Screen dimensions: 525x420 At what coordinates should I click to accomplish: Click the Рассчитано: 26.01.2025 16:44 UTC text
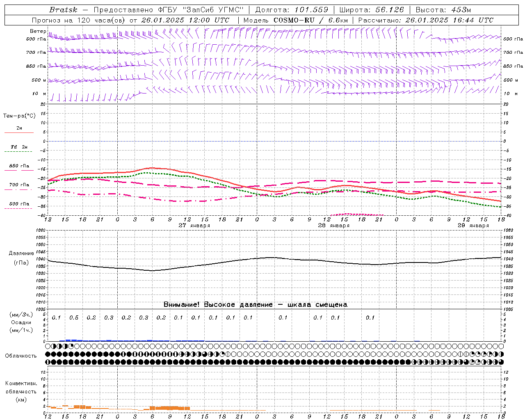point(426,20)
